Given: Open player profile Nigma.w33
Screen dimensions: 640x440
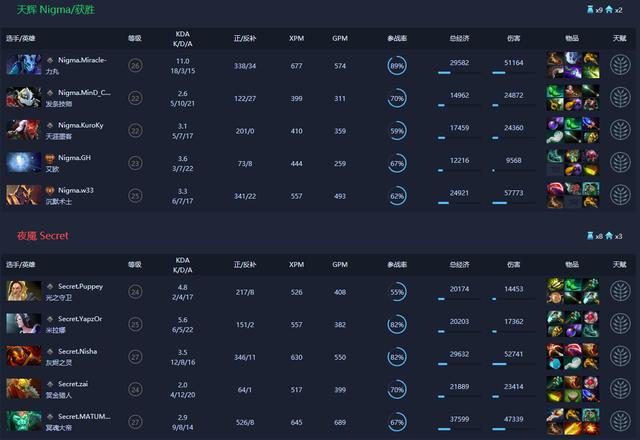Looking at the screenshot, I should click(x=76, y=190).
